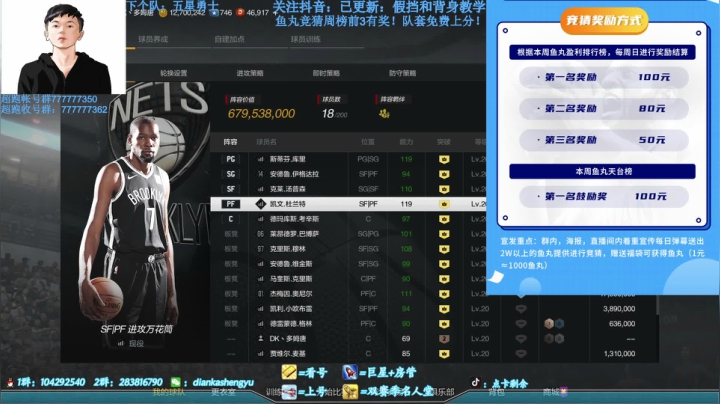Select player row 杰梅因.奥尼尔
The height and width of the screenshot is (404, 720).
pyautogui.click(x=348, y=294)
